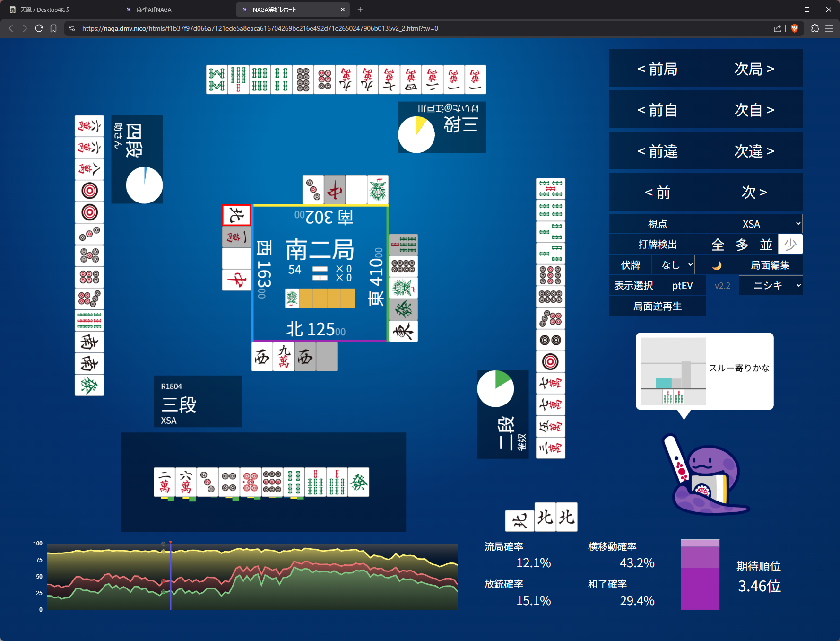This screenshot has height=641, width=840.
Task: Open the browser extensions puzzle icon
Action: tap(815, 28)
